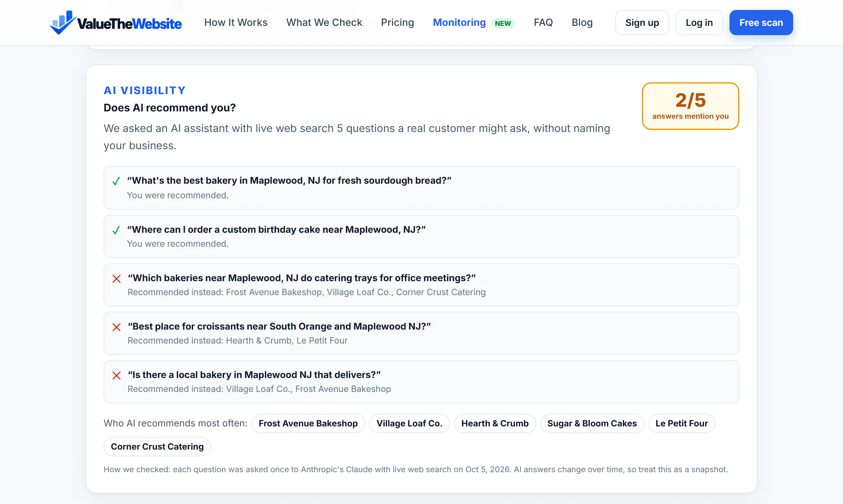The height and width of the screenshot is (504, 843).
Task: Select the sourdough bread question text
Action: 289,180
